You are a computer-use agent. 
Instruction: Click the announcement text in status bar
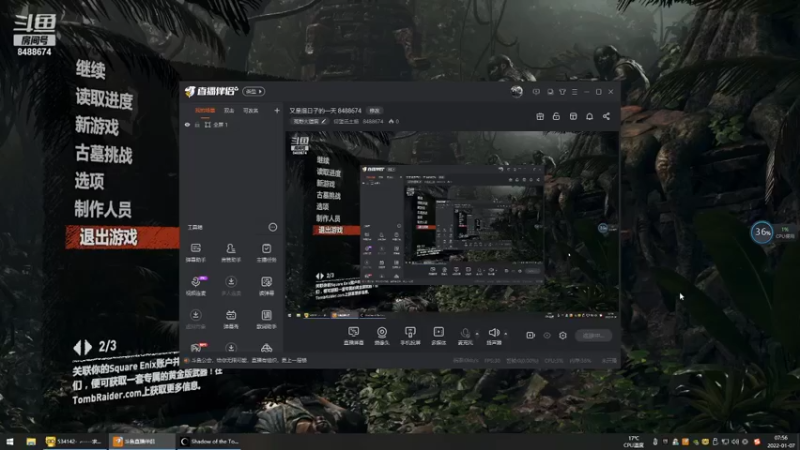pos(249,360)
